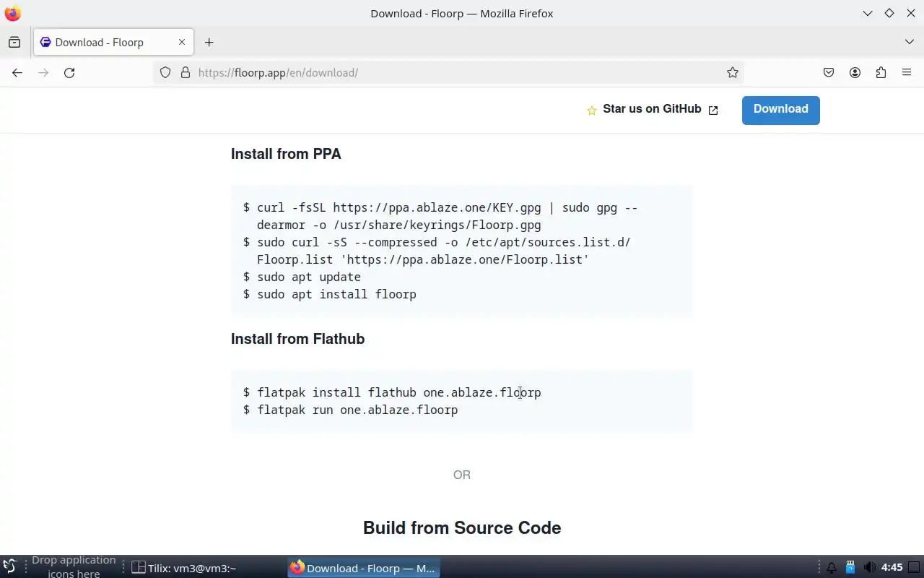Click the external link icon after GitHub

[713, 110]
